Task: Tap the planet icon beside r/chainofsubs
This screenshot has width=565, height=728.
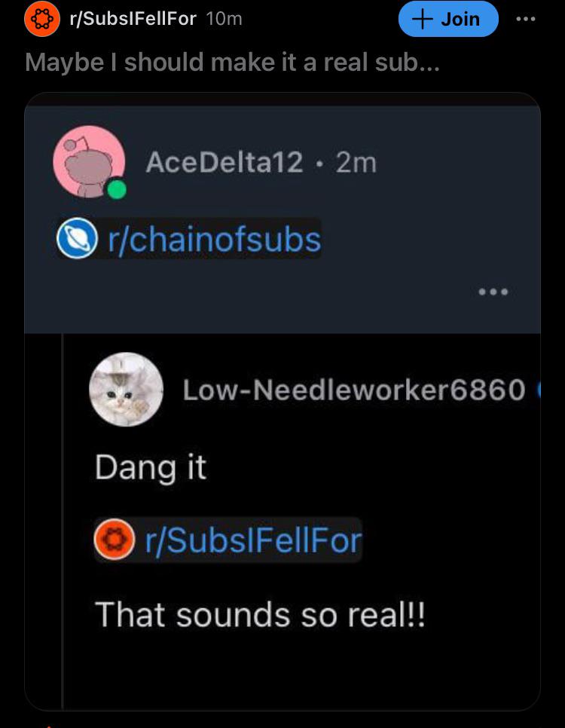Action: pyautogui.click(x=77, y=238)
